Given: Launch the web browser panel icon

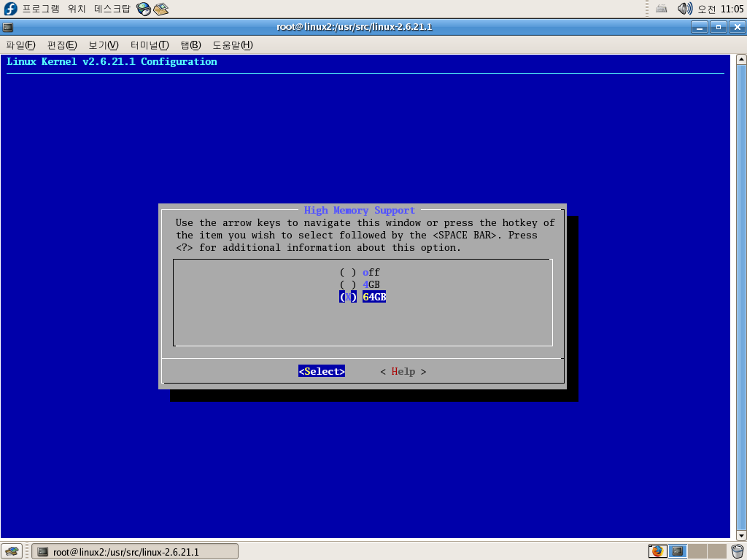Looking at the screenshot, I should click(x=144, y=9).
